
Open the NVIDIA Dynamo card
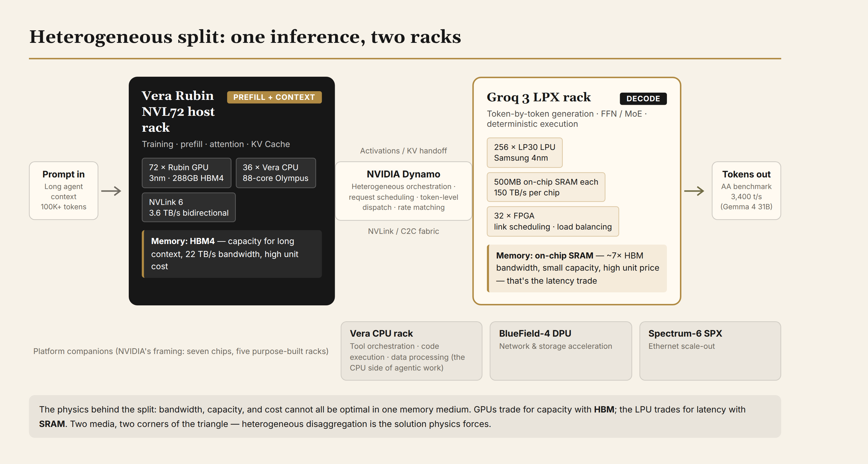click(403, 191)
